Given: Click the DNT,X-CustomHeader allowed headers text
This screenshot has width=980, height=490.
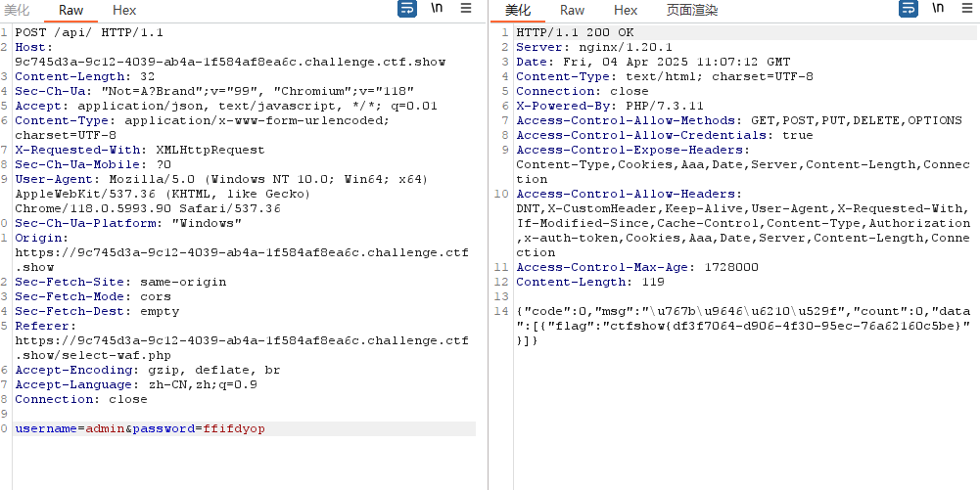Looking at the screenshot, I should 742,208.
